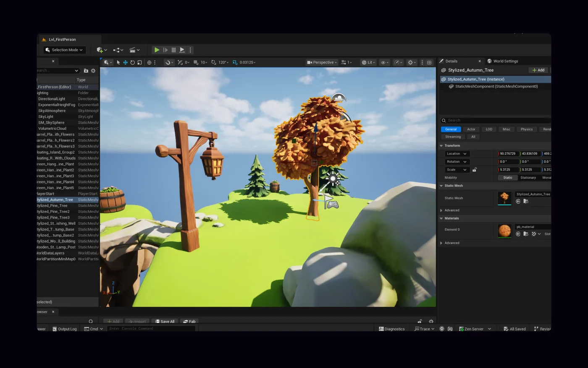Open the Trace dropdown in status bar
Screen dimensions: 588x368
point(424,329)
